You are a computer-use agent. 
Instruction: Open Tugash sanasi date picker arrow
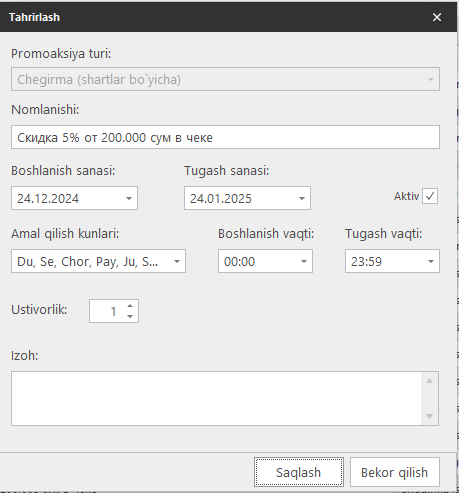[302, 198]
